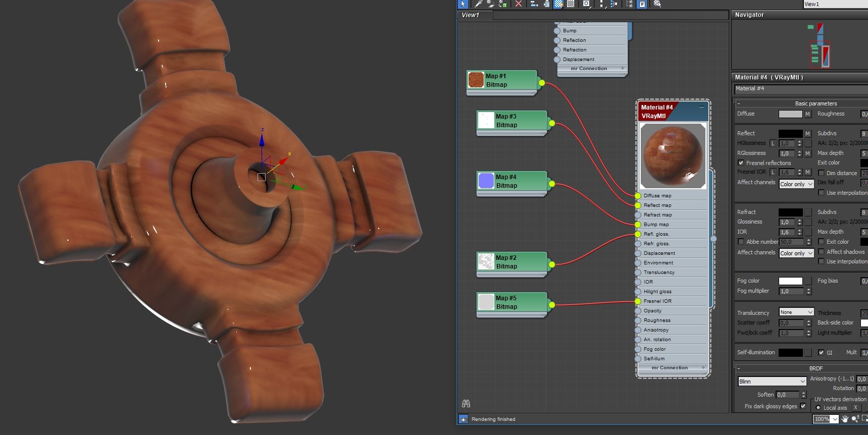Click the Lay Out Children icon
The height and width of the screenshot is (435, 868).
pyautogui.click(x=614, y=4)
